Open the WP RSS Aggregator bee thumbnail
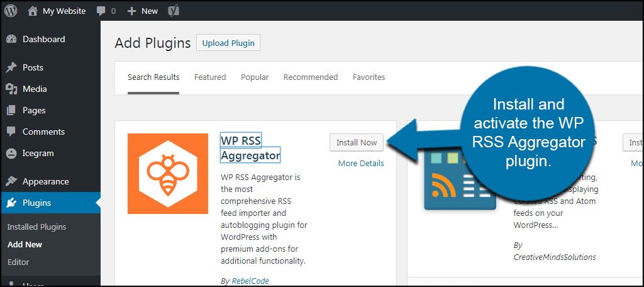Screen dimensions: 644x287 [168, 174]
